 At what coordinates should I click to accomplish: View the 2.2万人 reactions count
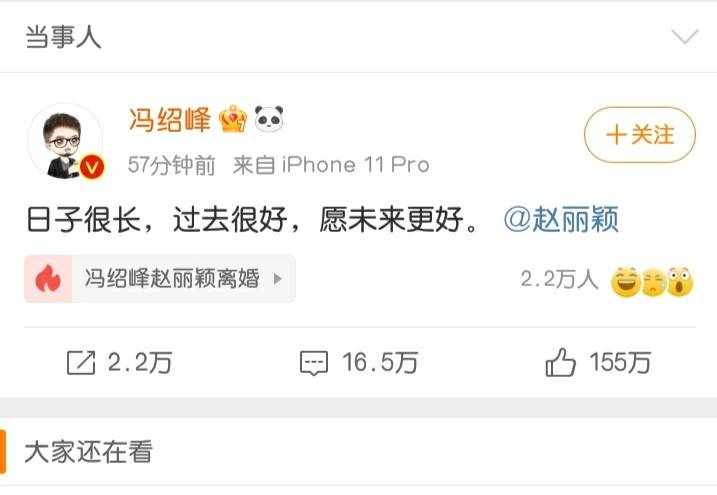(560, 279)
